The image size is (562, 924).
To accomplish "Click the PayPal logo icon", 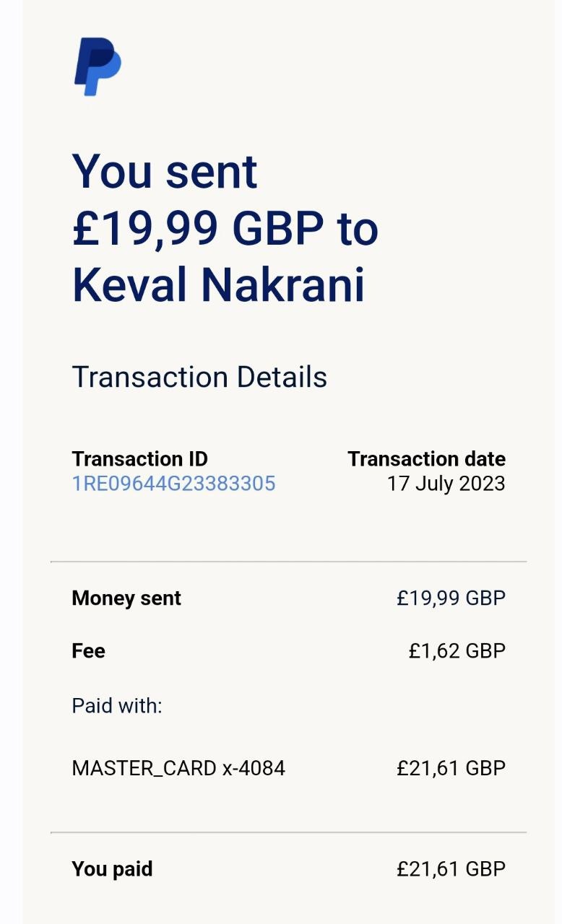I will pos(97,66).
